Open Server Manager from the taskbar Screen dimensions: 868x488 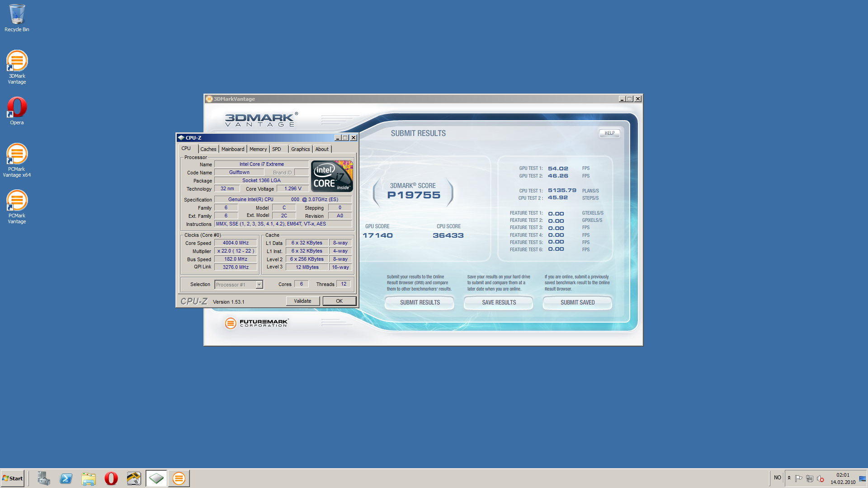[43, 478]
